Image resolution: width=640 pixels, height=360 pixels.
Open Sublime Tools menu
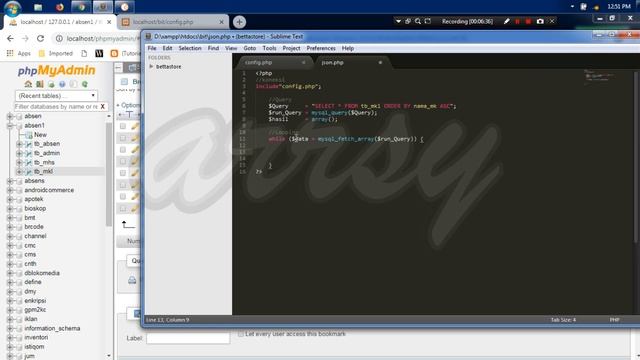(x=269, y=48)
